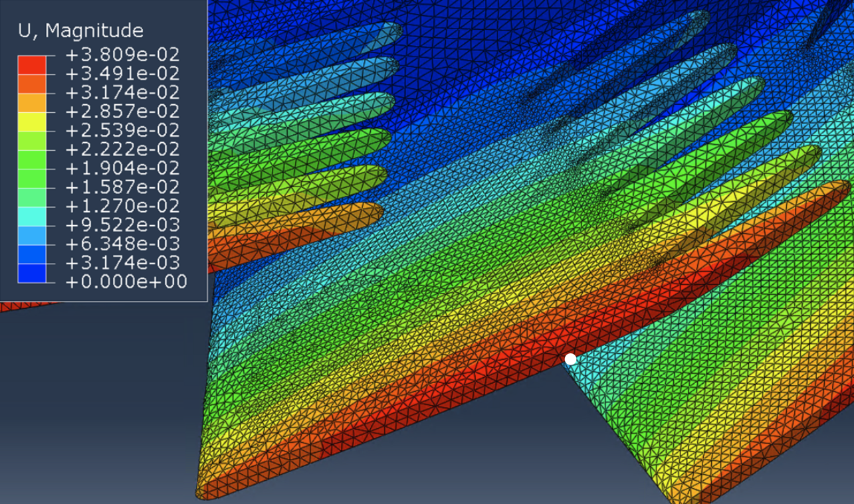This screenshot has height=504, width=854.
Task: Pick the darkest blue bottom legend band
Action: [x=32, y=273]
